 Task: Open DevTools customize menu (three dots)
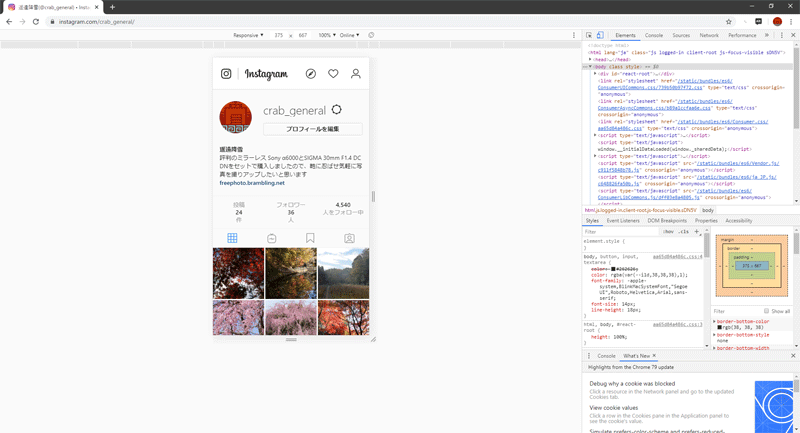pyautogui.click(x=782, y=35)
